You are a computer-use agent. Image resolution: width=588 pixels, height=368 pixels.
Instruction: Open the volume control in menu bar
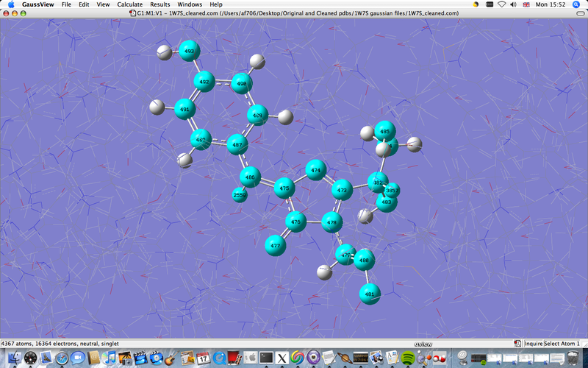tap(514, 4)
